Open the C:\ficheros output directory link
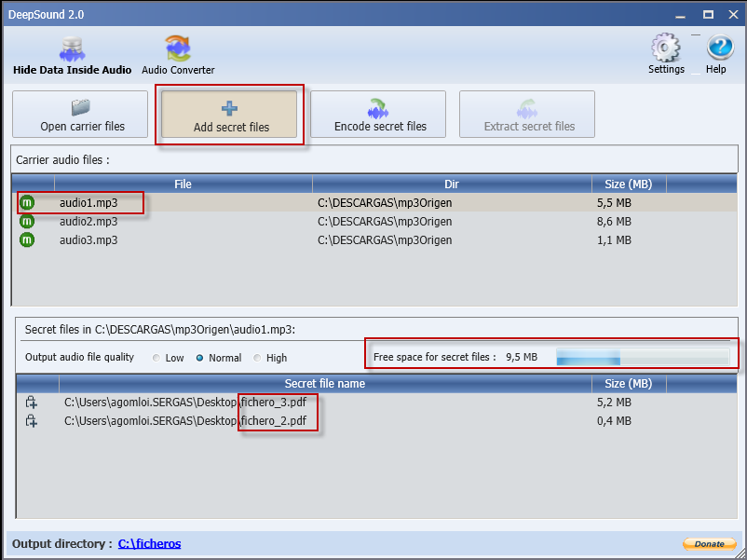 [150, 544]
